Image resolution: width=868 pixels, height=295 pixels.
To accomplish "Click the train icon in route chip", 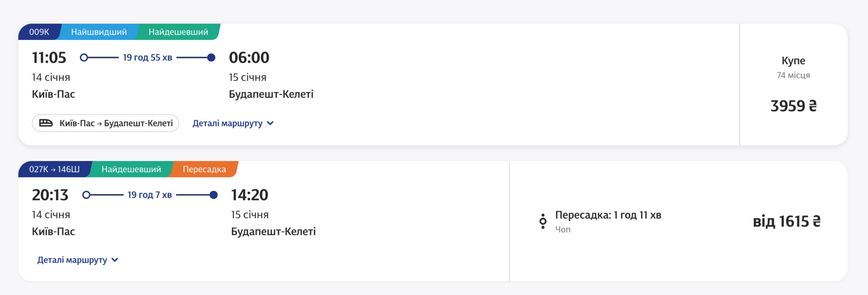I will (46, 123).
